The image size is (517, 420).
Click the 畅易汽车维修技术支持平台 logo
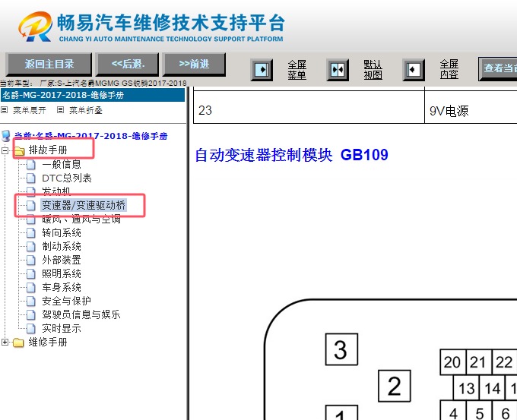151,27
